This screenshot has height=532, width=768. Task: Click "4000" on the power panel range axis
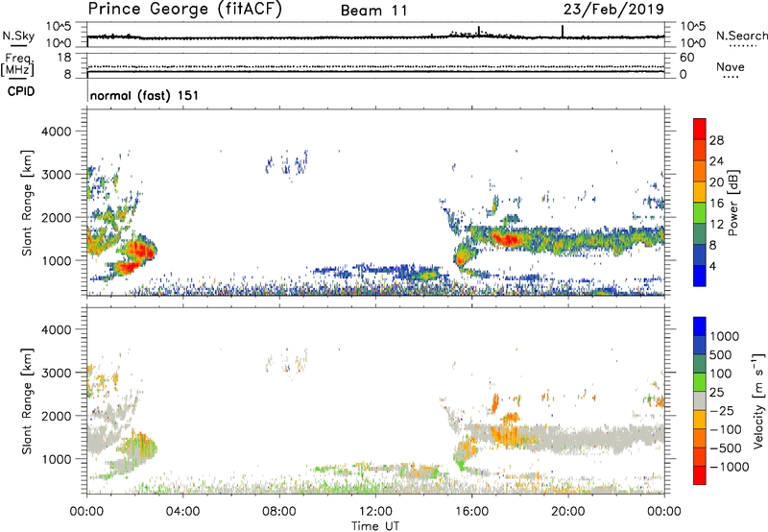coord(56,132)
